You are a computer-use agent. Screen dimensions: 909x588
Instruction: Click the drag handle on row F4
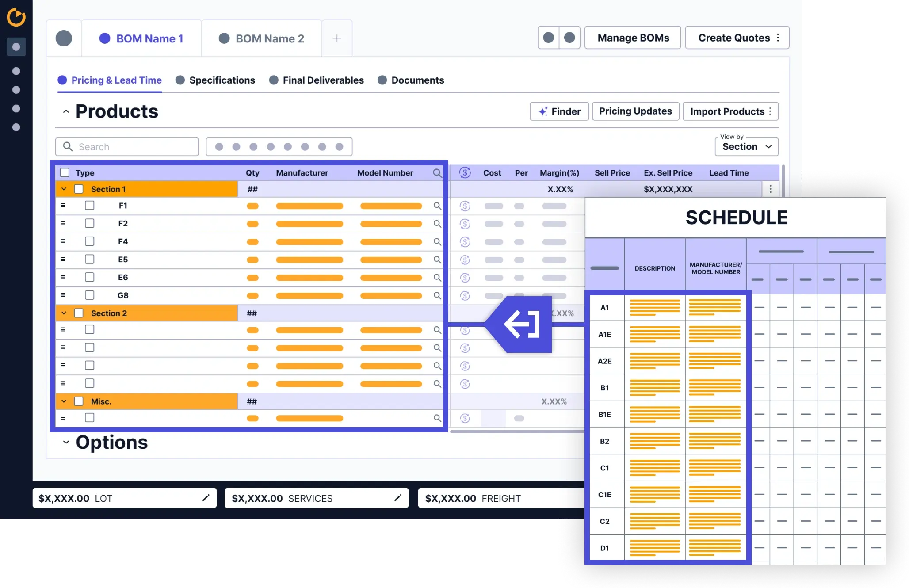63,241
